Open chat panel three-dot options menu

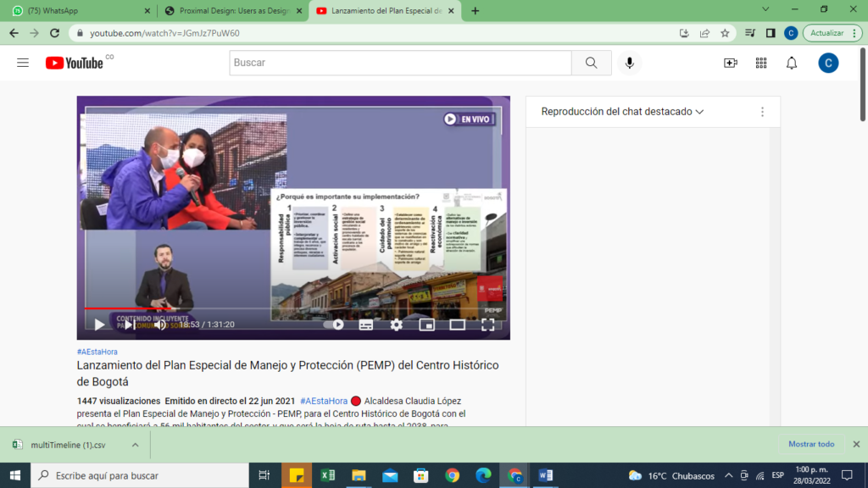(x=761, y=112)
